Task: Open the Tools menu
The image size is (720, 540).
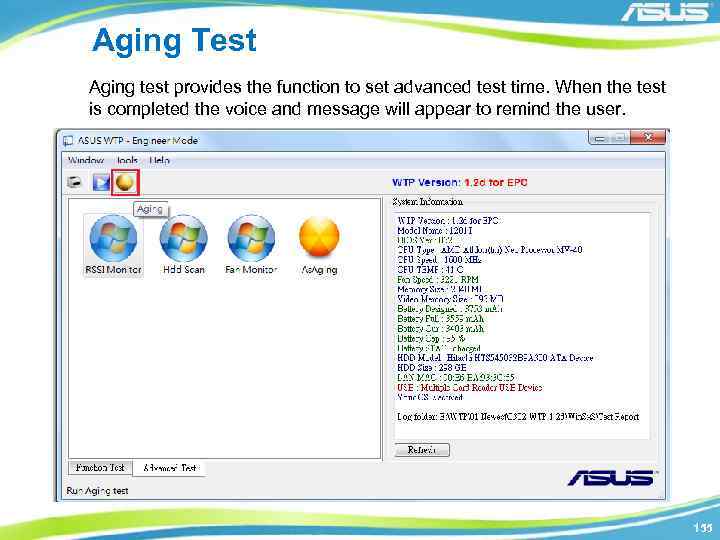Action: click(x=127, y=160)
